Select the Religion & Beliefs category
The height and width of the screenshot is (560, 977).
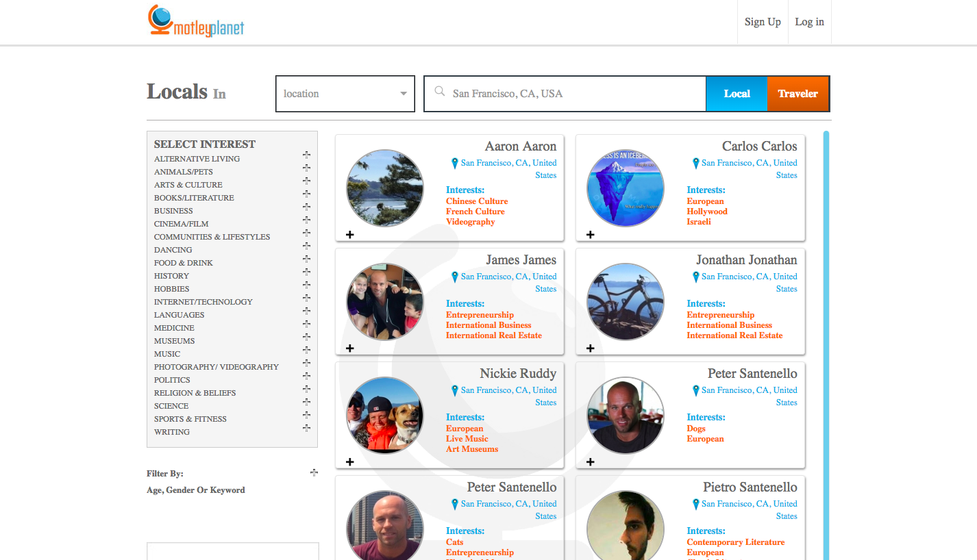195,393
